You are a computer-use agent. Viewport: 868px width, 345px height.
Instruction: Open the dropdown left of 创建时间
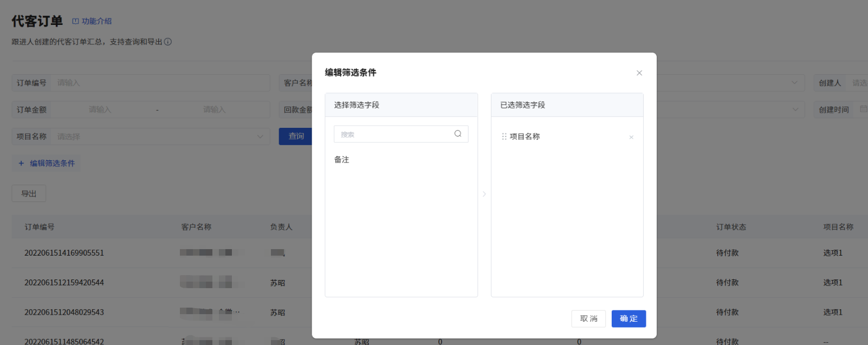(x=795, y=109)
